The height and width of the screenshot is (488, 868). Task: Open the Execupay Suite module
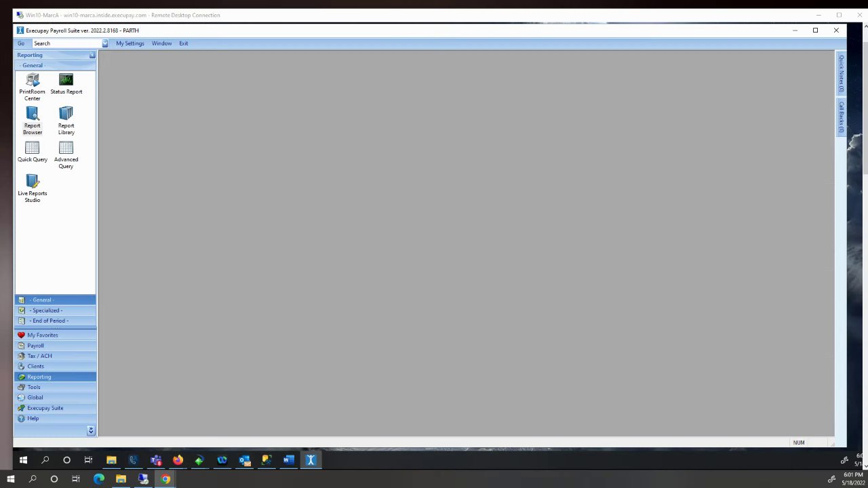click(x=55, y=408)
